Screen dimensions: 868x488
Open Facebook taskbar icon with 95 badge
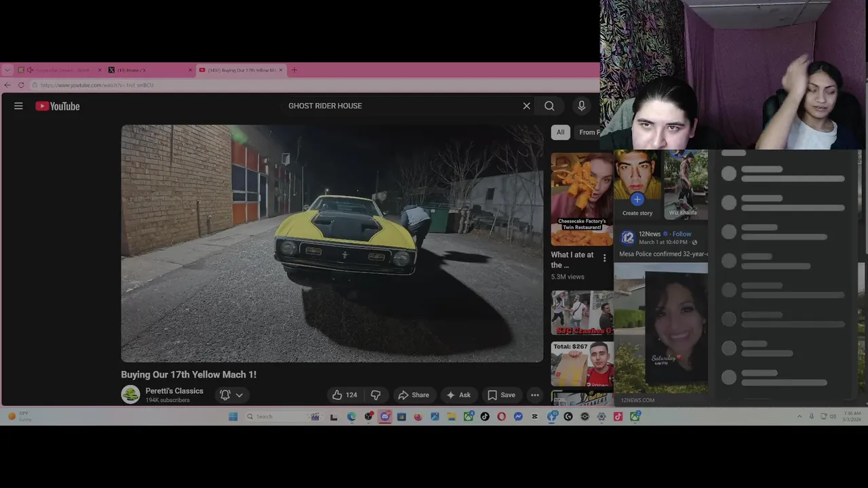pos(552,416)
